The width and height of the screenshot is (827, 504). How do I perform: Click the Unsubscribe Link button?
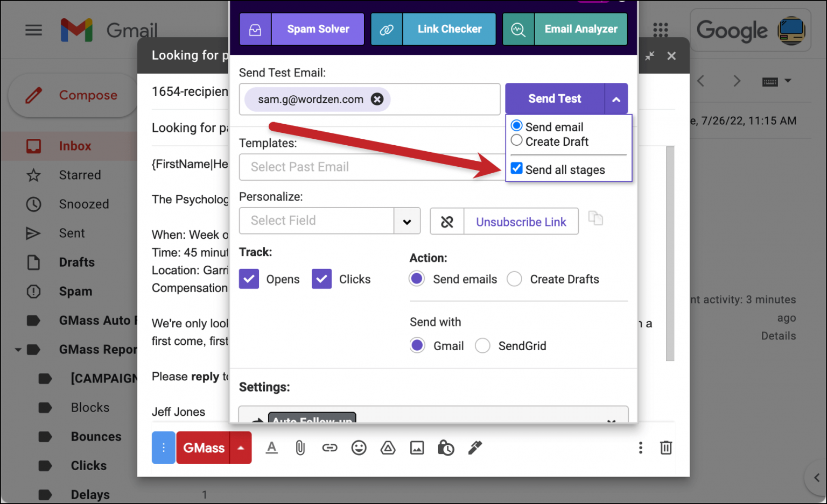(x=520, y=221)
